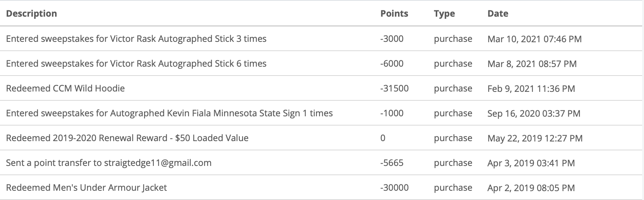Image resolution: width=644 pixels, height=200 pixels.
Task: Click the -5665 points value
Action: click(392, 163)
